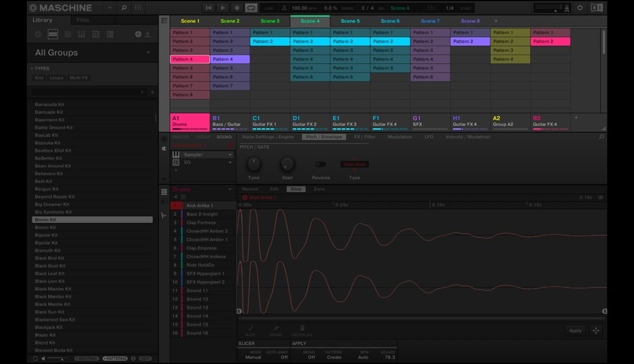Image resolution: width=634 pixels, height=364 pixels.
Task: Open the Record tab in sample editor
Action: (x=250, y=189)
